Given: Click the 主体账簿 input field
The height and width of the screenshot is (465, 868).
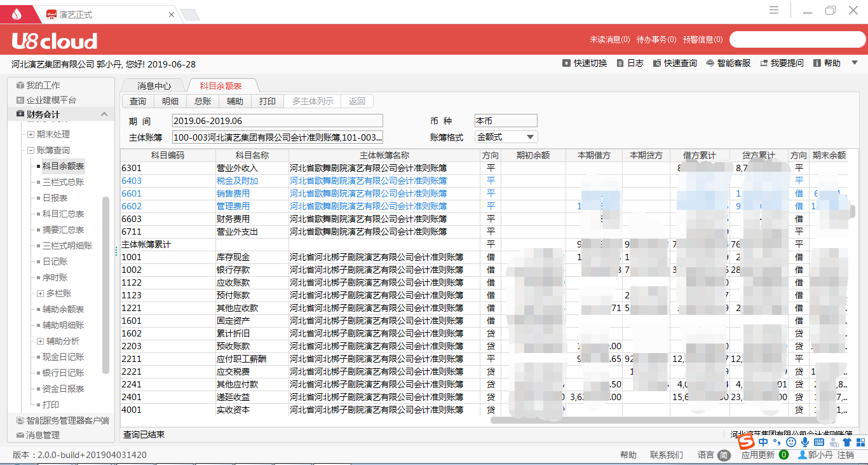Looking at the screenshot, I should click(277, 137).
